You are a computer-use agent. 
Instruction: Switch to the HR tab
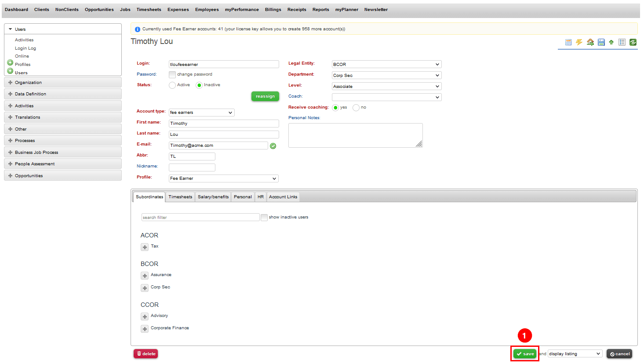point(261,197)
